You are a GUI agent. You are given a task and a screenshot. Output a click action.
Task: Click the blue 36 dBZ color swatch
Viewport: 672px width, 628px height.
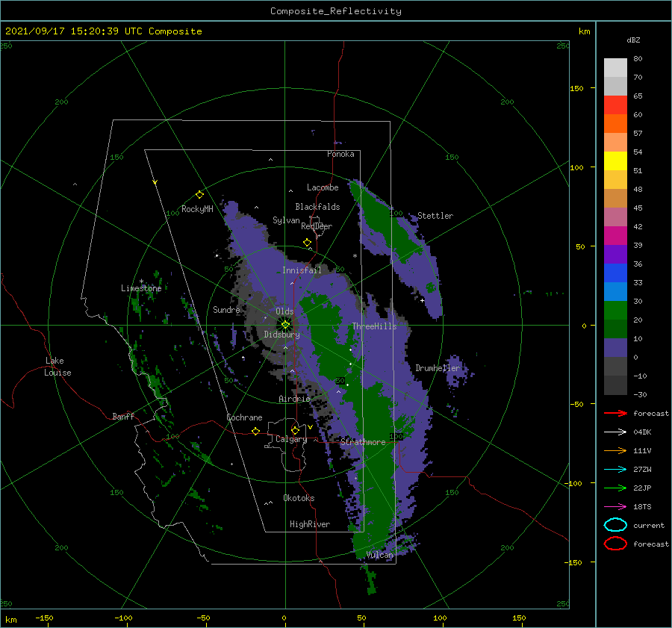(615, 273)
